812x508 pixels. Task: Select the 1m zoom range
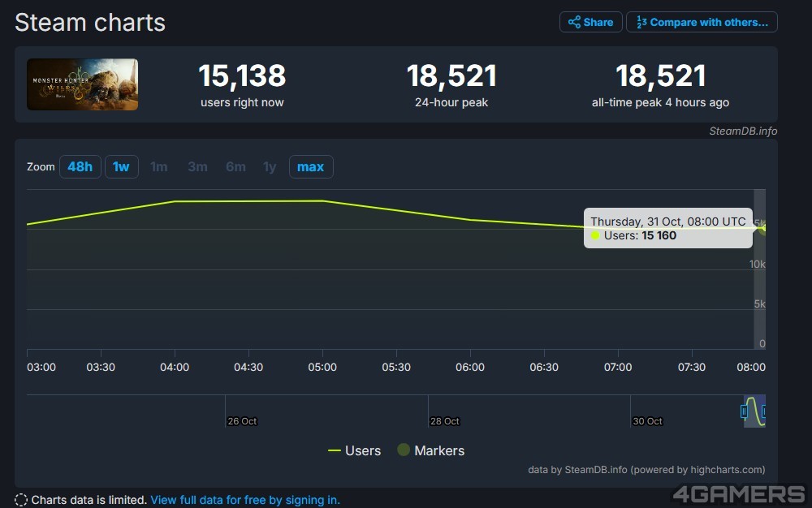click(158, 166)
